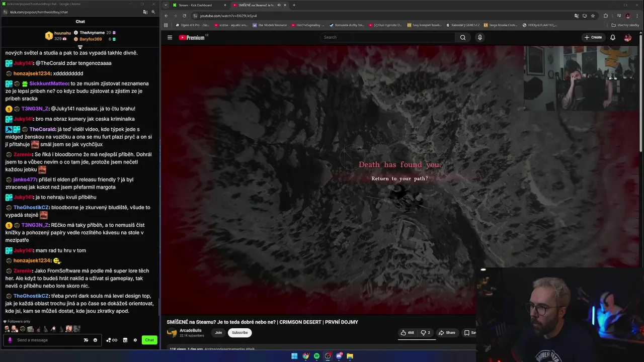Image resolution: width=644 pixels, height=362 pixels.
Task: Open HimTheSigmaBoy bookmark
Action: click(308, 25)
